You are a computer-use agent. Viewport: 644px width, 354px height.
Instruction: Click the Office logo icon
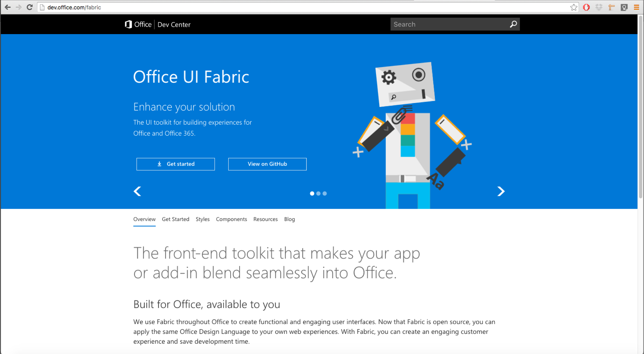128,25
